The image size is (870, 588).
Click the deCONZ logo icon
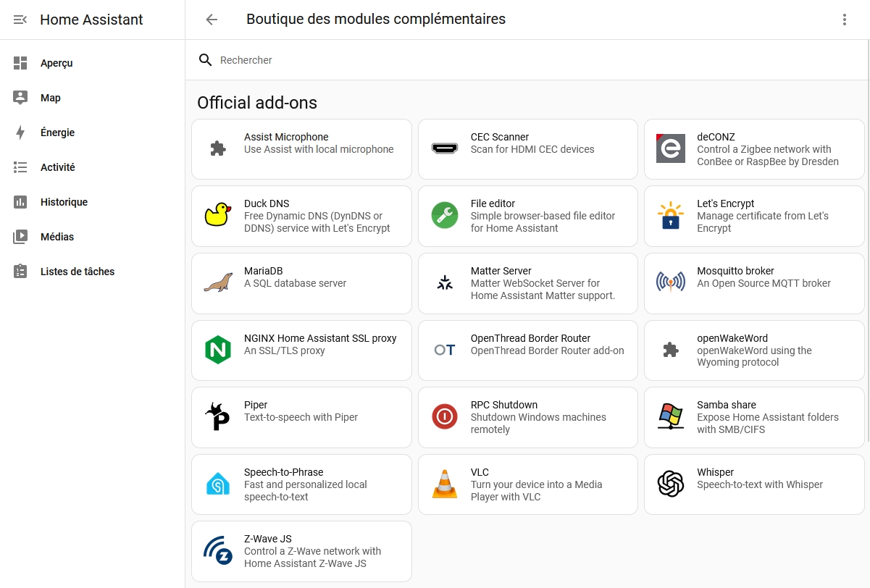point(671,148)
